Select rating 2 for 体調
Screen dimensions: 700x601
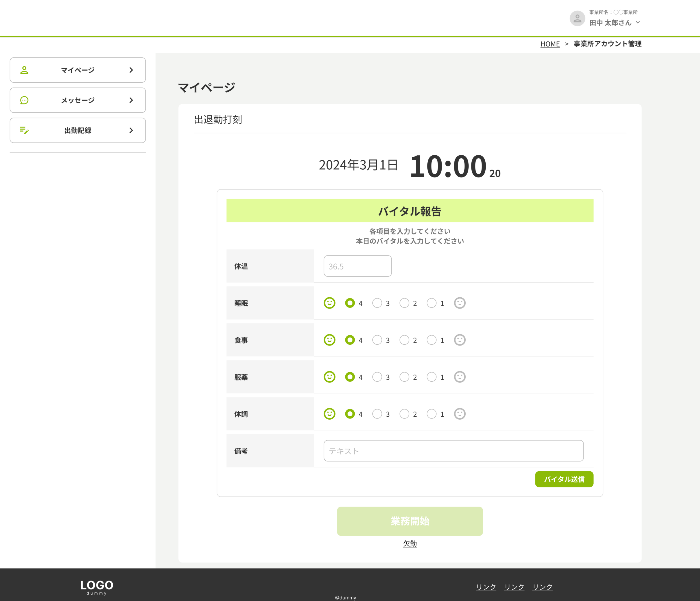click(x=404, y=414)
